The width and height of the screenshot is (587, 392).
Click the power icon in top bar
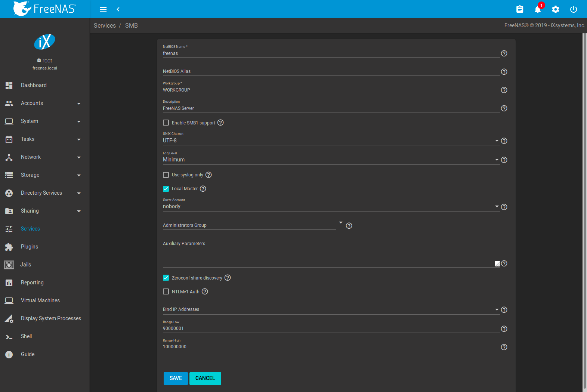pos(574,9)
